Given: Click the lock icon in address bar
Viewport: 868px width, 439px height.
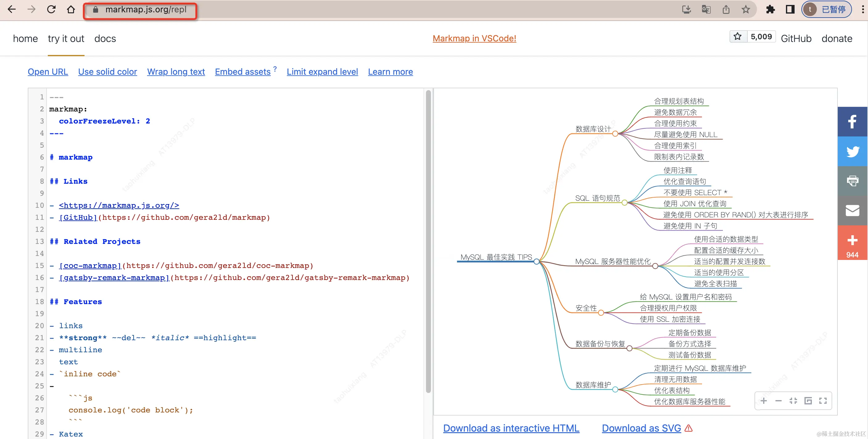Looking at the screenshot, I should 95,10.
